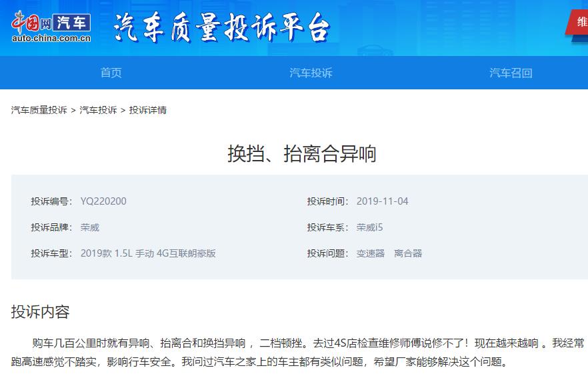Click the 投诉品牌 label
The image size is (588, 376).
51,227
